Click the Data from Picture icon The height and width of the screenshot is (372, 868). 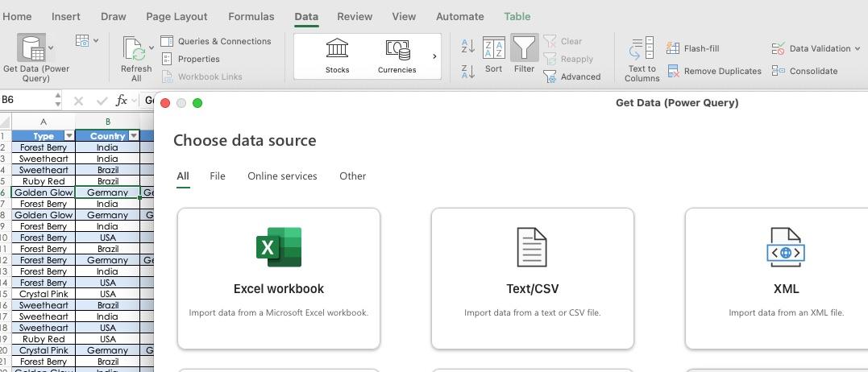pyautogui.click(x=82, y=41)
